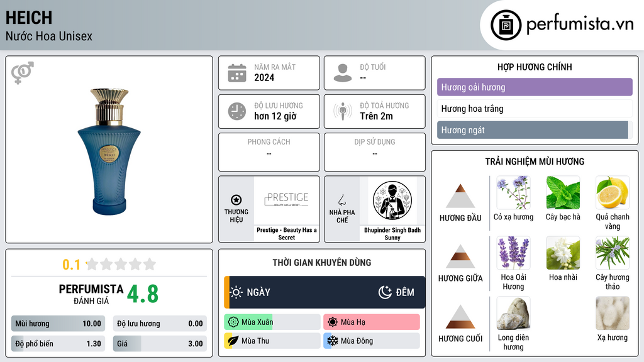The height and width of the screenshot is (362, 644).
Task: Click the projection value Trên 2m
Action: pos(376,116)
